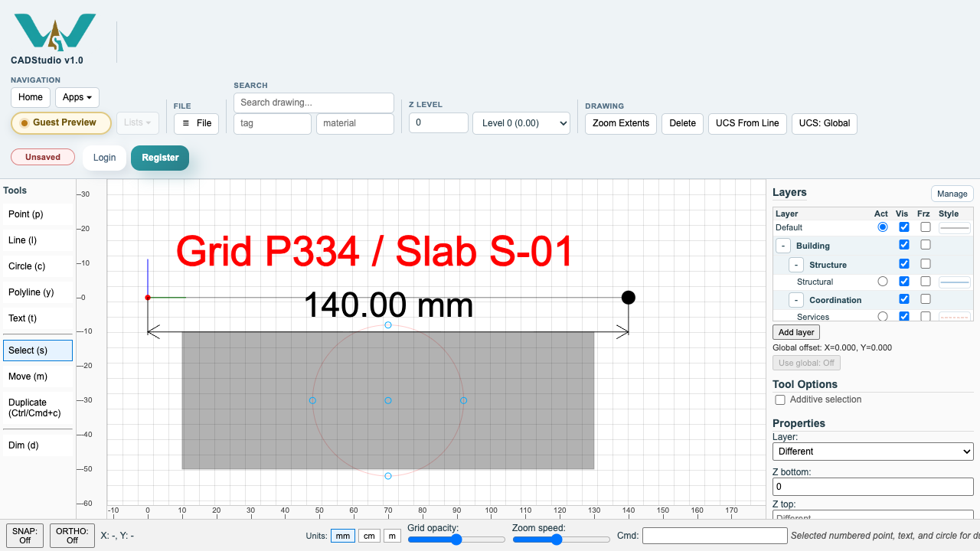Viewport: 980px width, 551px height.
Task: Adjust the Grid opacity slider
Action: [x=456, y=540]
